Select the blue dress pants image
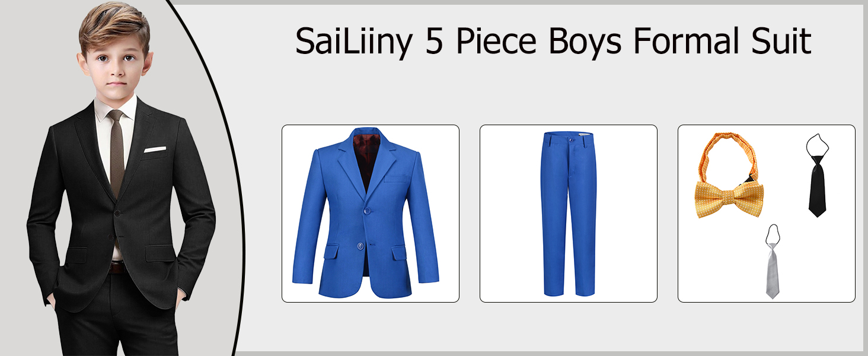The height and width of the screenshot is (356, 868). coord(568,214)
